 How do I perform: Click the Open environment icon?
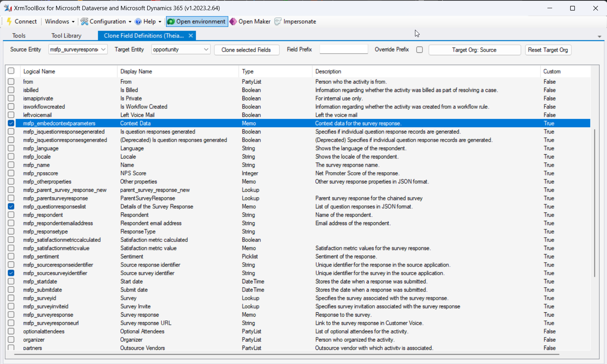[171, 22]
